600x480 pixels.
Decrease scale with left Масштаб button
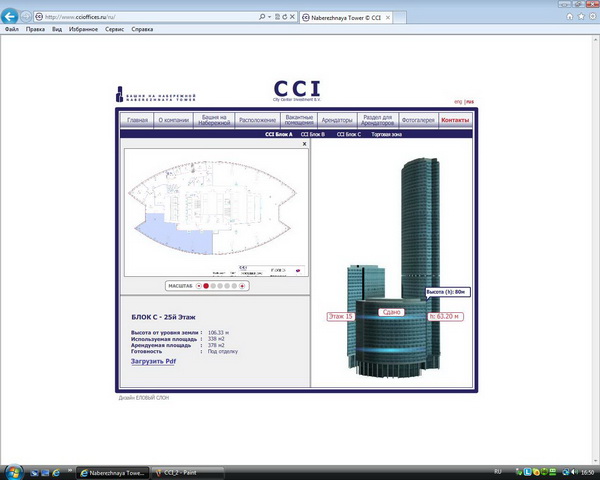(199, 286)
